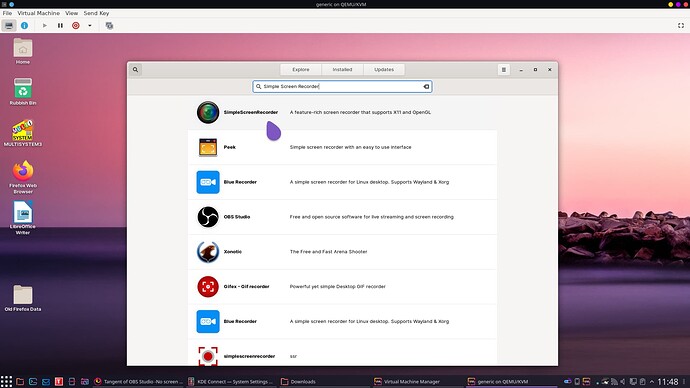Click the SimpleScreenRecorder camera lens icon
Viewport: 690px width, 388px height.
pyautogui.click(x=208, y=112)
